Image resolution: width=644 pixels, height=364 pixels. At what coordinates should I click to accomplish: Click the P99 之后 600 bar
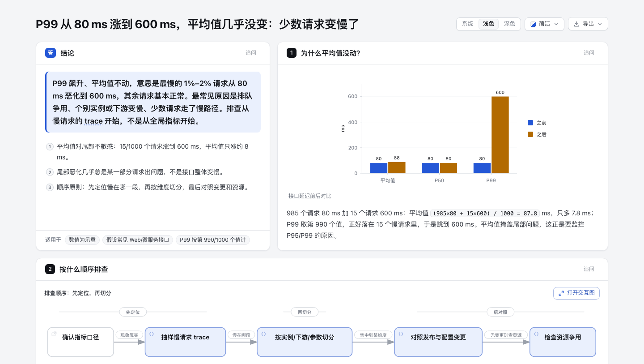500,135
